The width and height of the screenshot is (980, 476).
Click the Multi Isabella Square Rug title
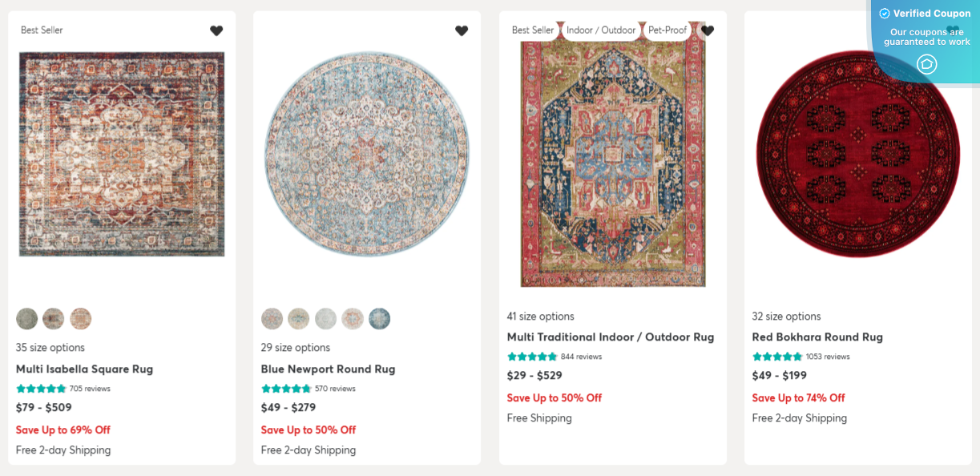[x=84, y=369]
